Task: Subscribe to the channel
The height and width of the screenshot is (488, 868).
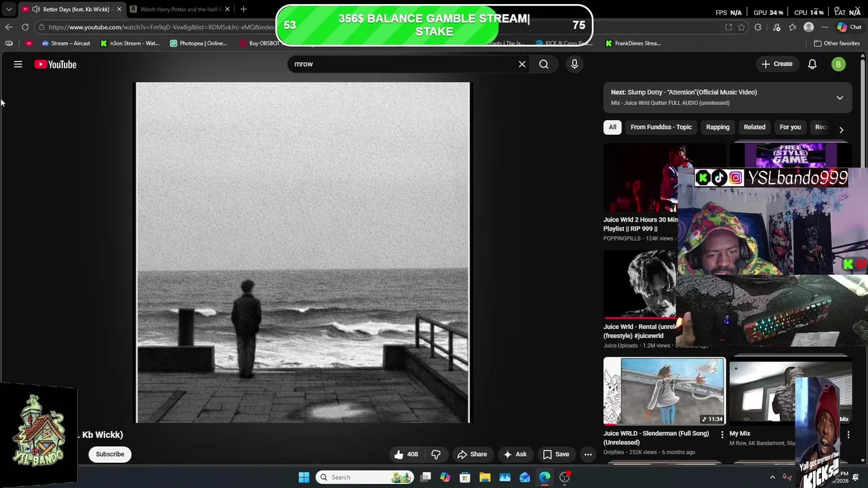Action: [x=110, y=454]
